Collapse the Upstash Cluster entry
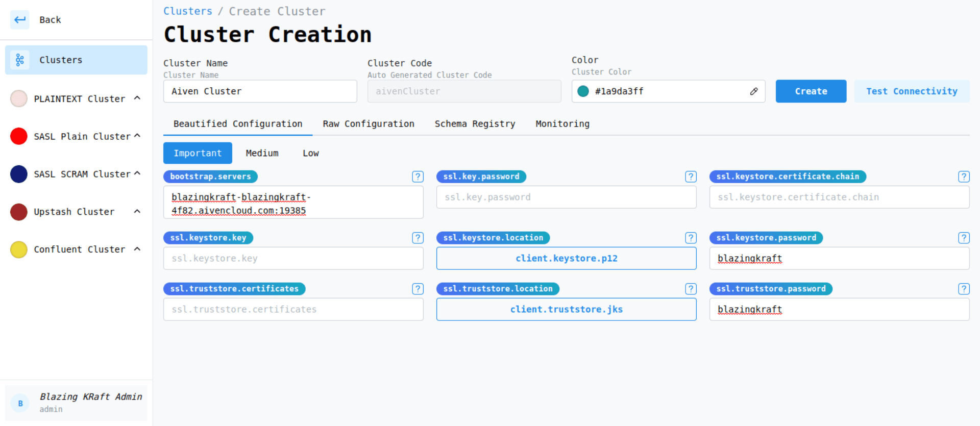The image size is (980, 426). 137,211
